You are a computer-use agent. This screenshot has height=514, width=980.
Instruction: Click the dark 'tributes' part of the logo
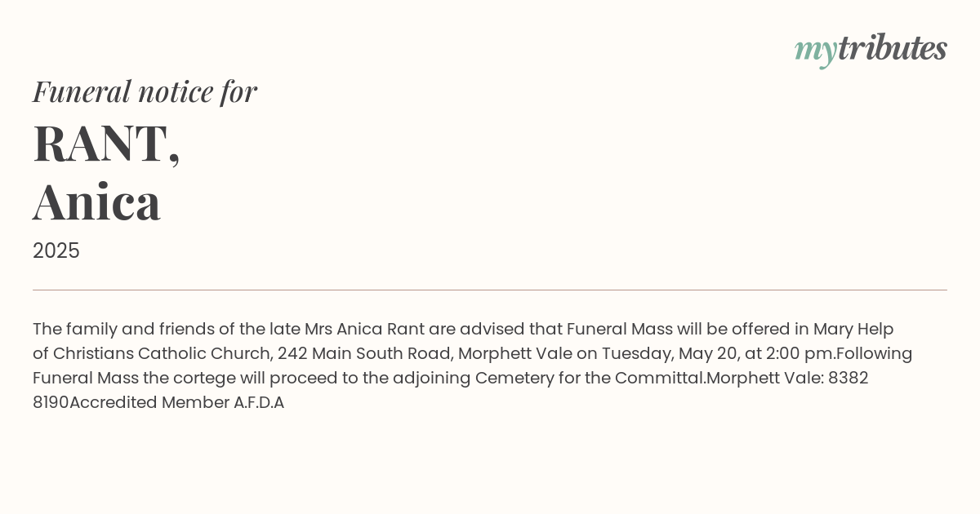coord(892,47)
